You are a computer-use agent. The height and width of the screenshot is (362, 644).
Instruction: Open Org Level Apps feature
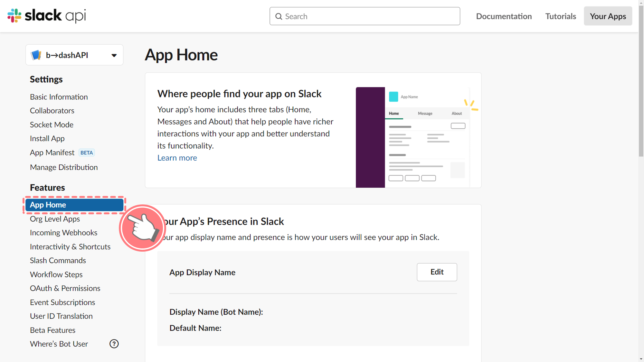pos(55,219)
